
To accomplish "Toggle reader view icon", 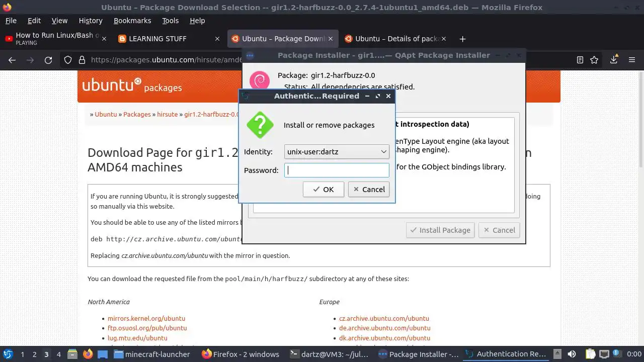I will point(580,60).
